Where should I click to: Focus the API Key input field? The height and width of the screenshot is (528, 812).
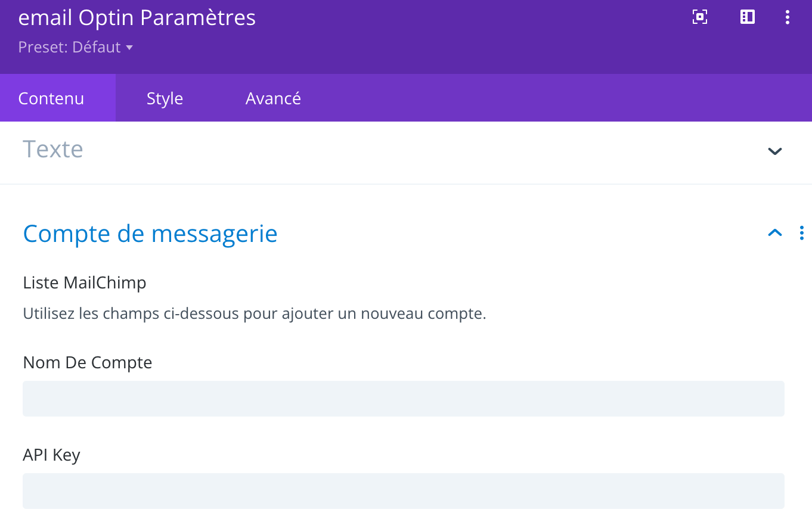tap(403, 491)
